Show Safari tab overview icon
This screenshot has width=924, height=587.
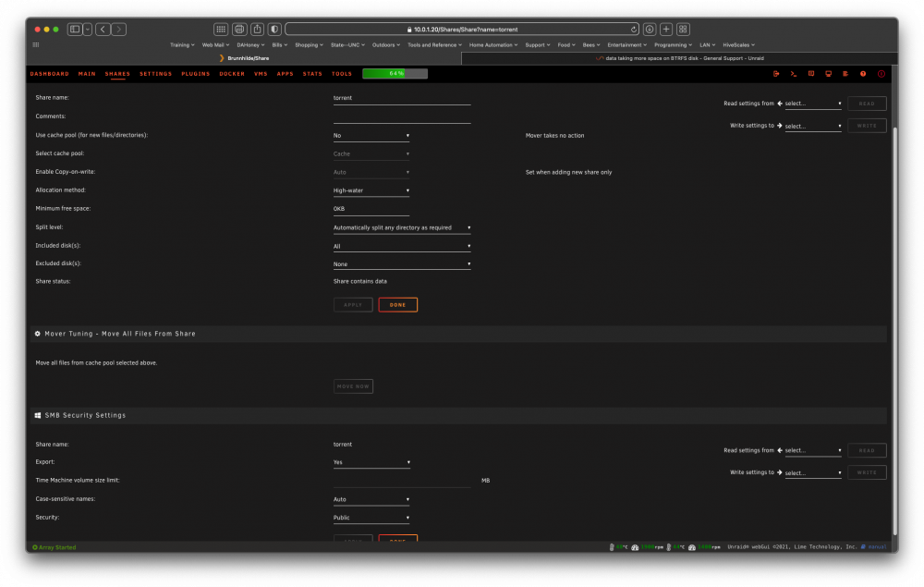(683, 29)
